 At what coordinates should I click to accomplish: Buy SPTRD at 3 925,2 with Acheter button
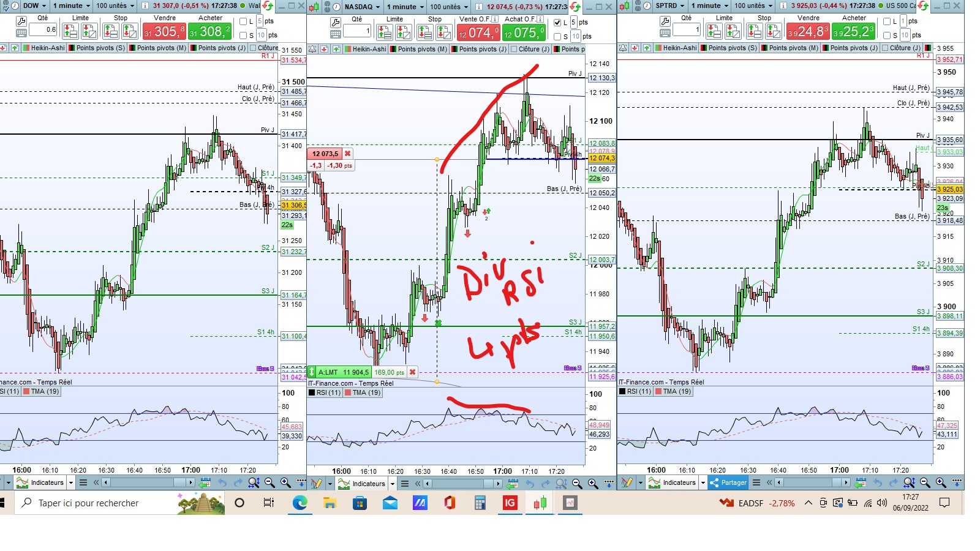point(854,31)
